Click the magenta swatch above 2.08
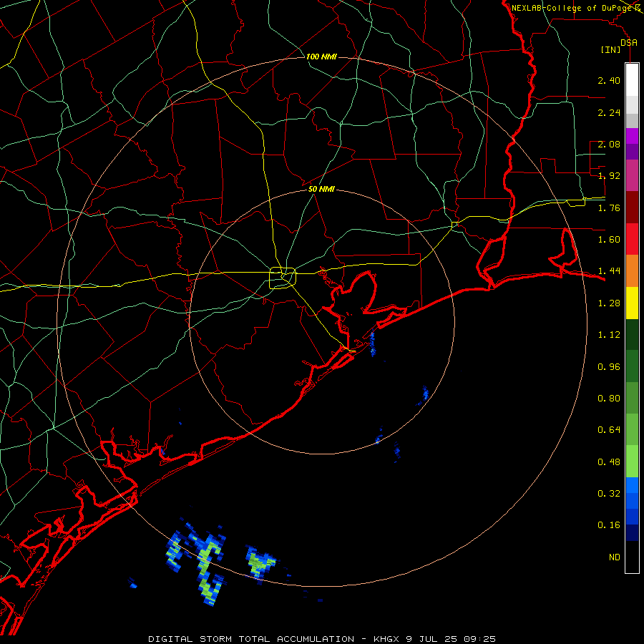 point(632,136)
